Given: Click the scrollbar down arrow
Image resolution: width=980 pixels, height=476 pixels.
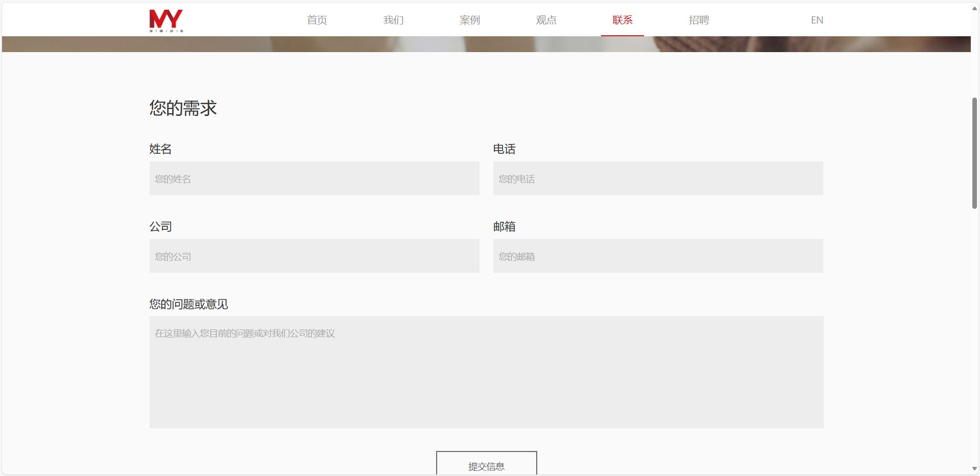Looking at the screenshot, I should [974, 468].
